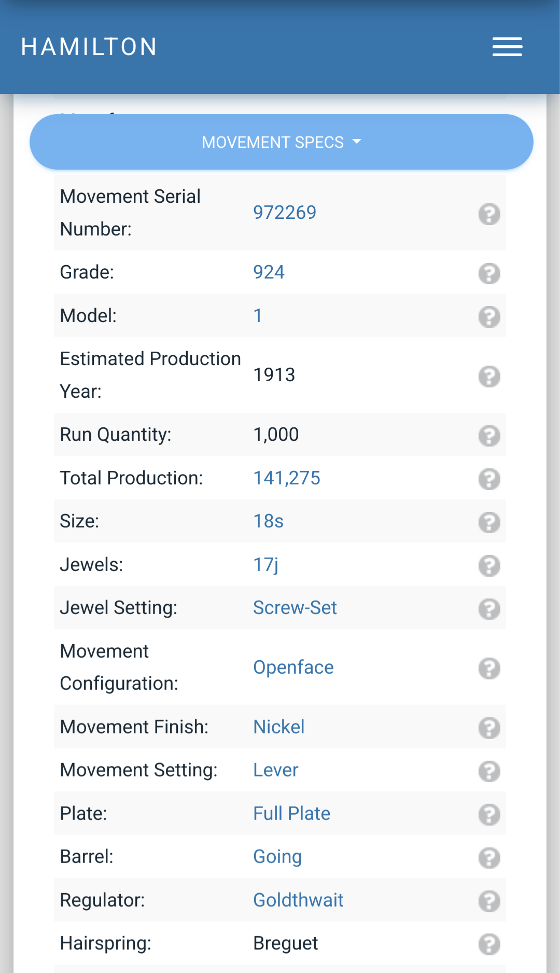
Task: Open the Full Plate link
Action: coord(291,814)
